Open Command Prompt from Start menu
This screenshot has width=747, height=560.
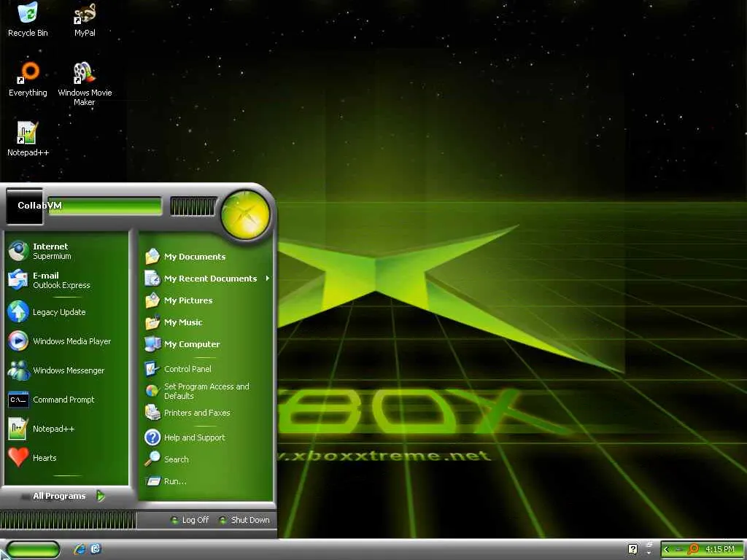(x=66, y=400)
